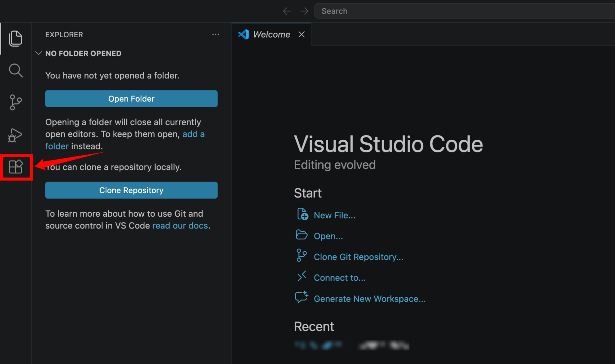Go forward using the right arrow
Viewport: 615px width, 364px height.
click(304, 11)
